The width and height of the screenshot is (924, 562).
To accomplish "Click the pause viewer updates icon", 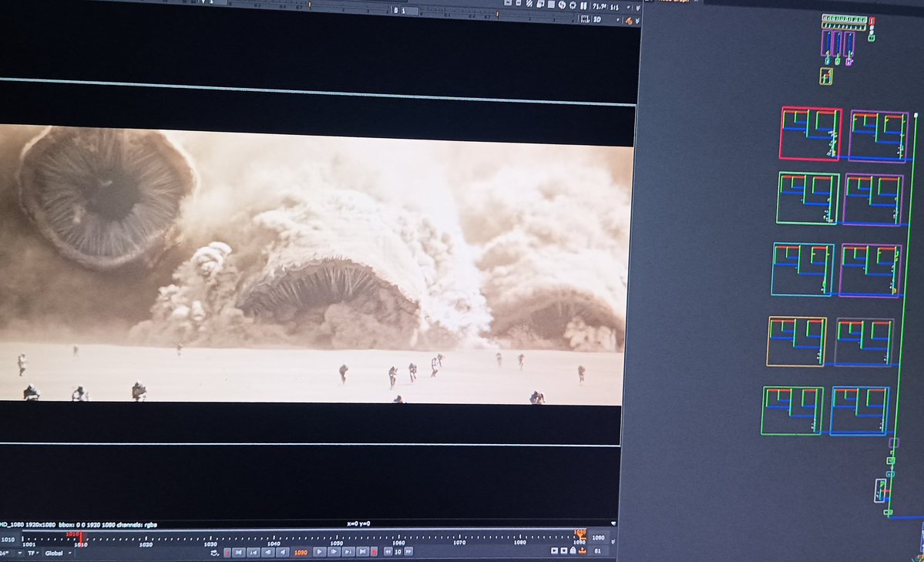I will click(583, 6).
